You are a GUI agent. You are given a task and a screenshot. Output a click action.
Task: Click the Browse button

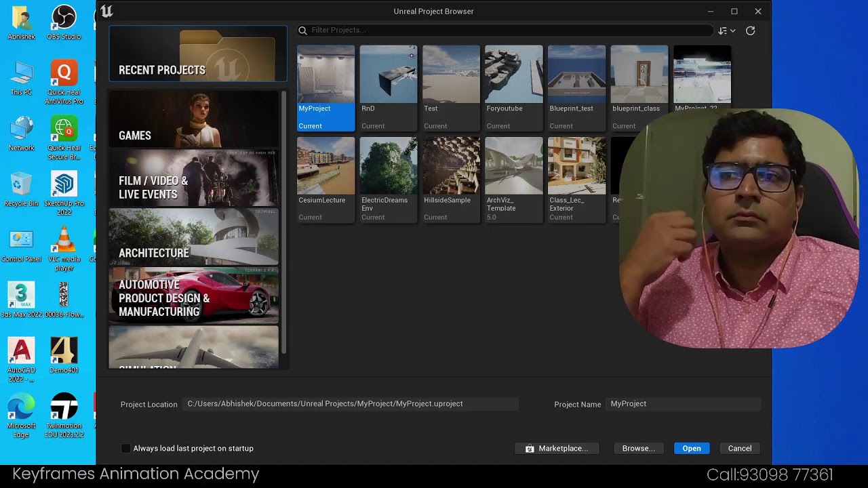(639, 448)
